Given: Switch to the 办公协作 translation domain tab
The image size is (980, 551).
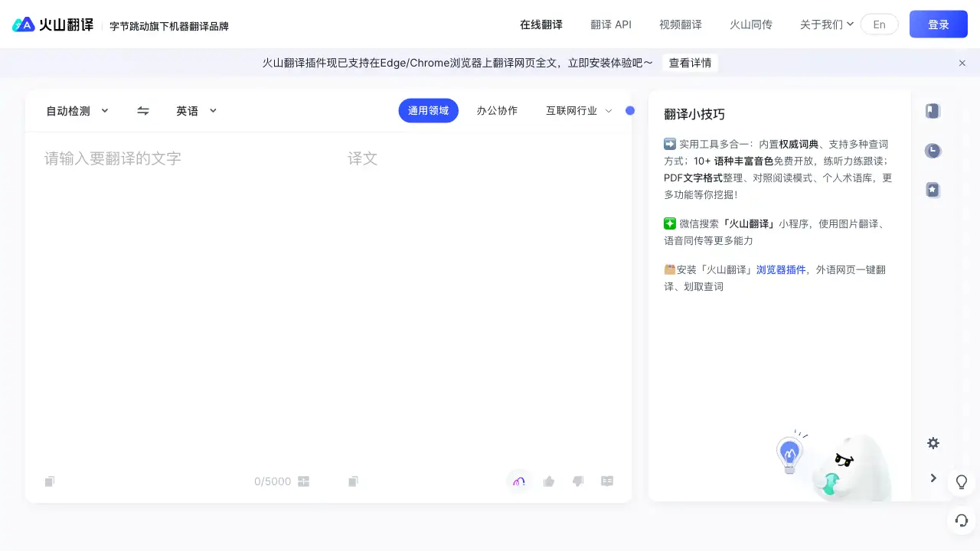Looking at the screenshot, I should [x=497, y=110].
